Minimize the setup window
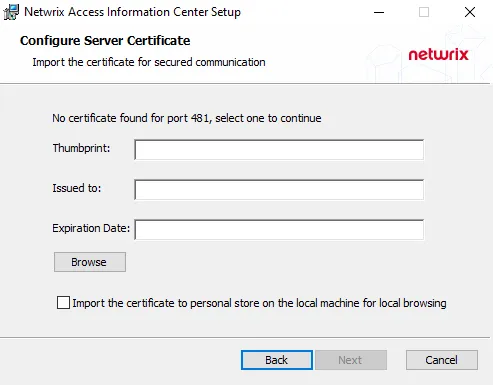493x385 pixels. [x=379, y=12]
